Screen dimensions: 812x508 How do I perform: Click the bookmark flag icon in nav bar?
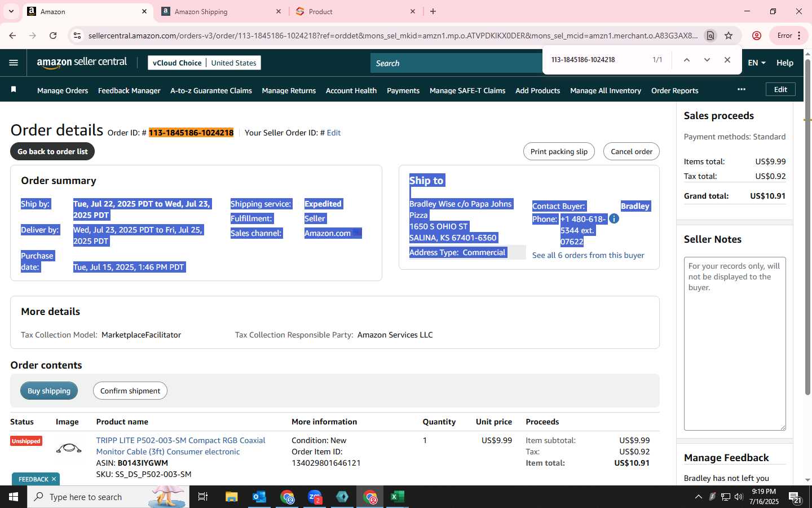pos(14,90)
